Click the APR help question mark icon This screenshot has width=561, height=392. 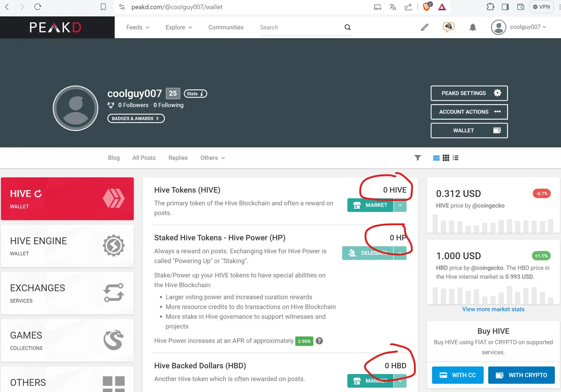(320, 341)
